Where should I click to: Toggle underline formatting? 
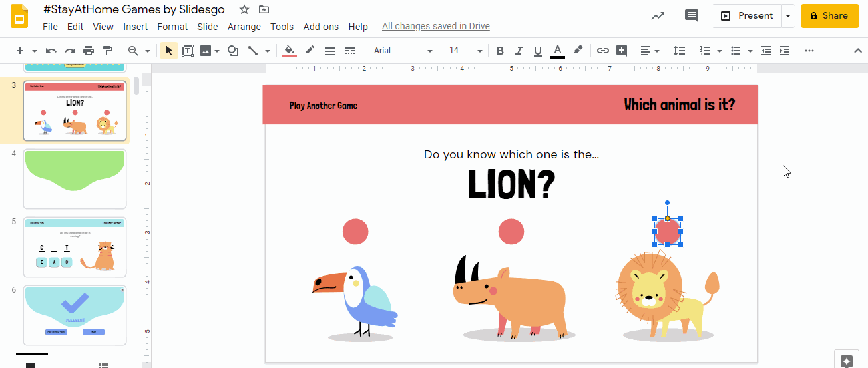click(x=538, y=51)
